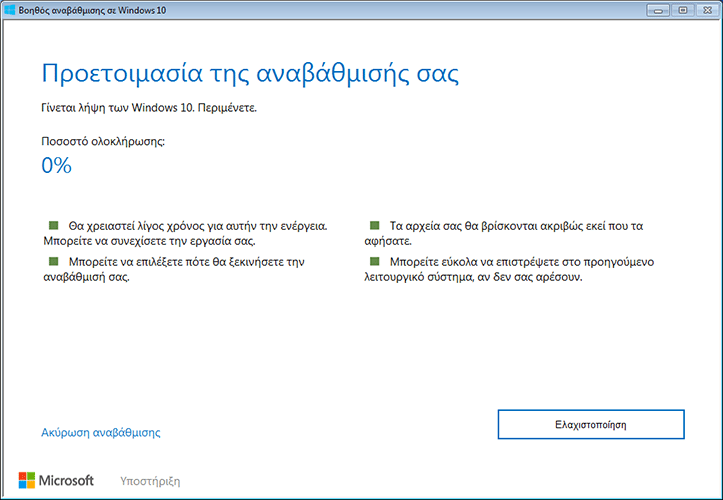Image resolution: width=723 pixels, height=500 pixels.
Task: Click the window title Βοηθός αναβάθμισης σε Windows 10
Action: (92, 10)
